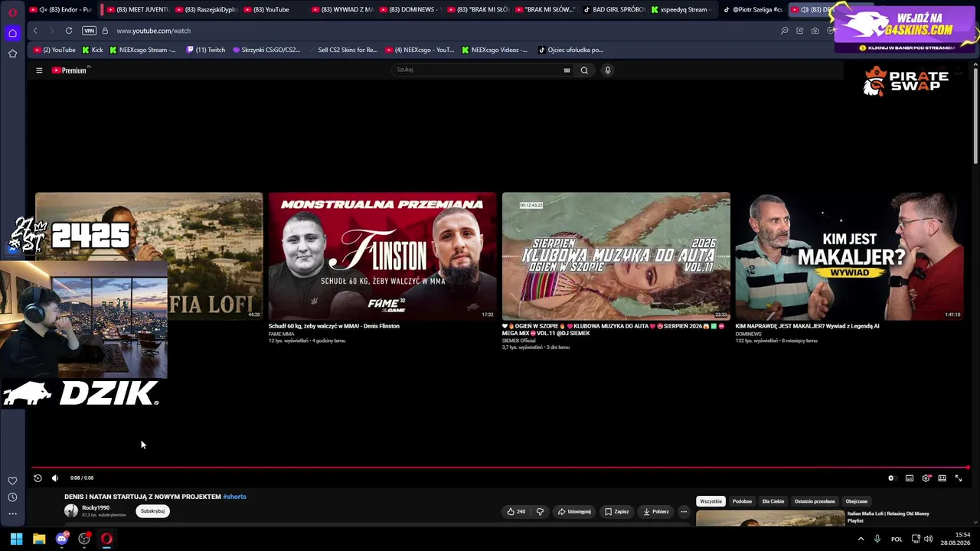
Task: Switch player to theater mode
Action: tap(942, 478)
